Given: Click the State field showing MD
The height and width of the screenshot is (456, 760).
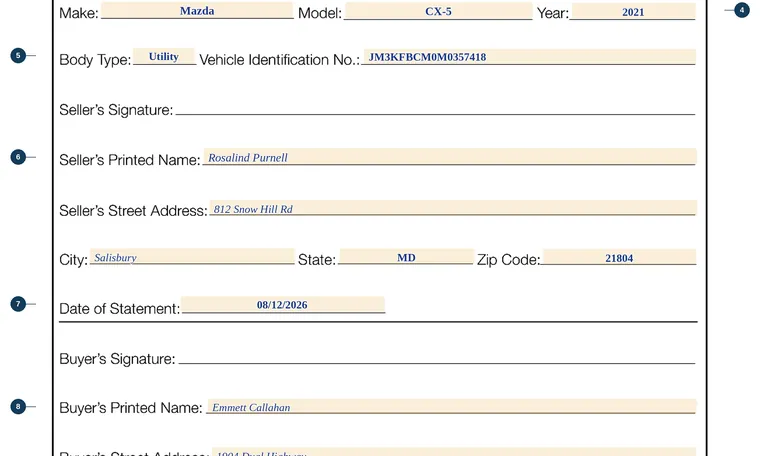Looking at the screenshot, I should 406,257.
